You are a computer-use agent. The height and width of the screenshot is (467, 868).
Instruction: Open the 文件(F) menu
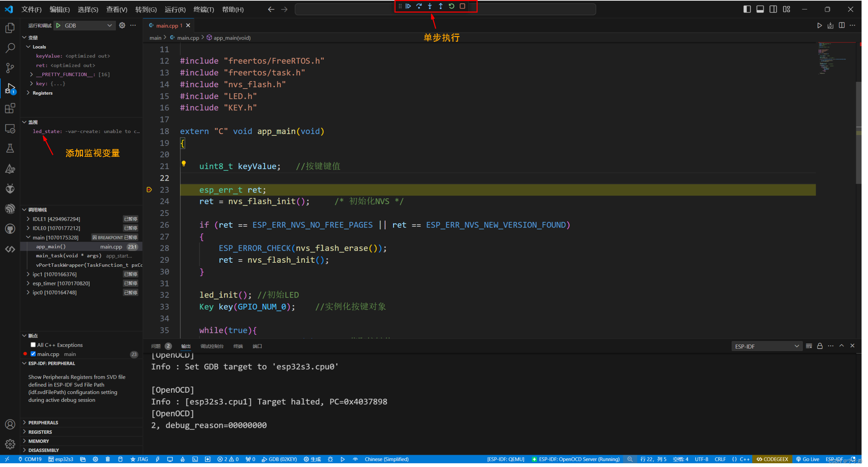click(x=32, y=10)
